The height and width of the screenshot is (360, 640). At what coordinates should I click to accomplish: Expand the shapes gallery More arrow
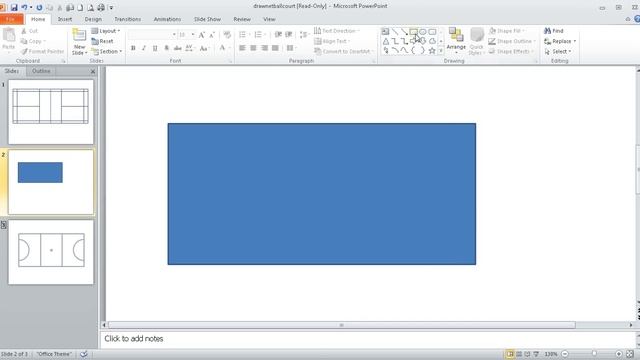441,51
